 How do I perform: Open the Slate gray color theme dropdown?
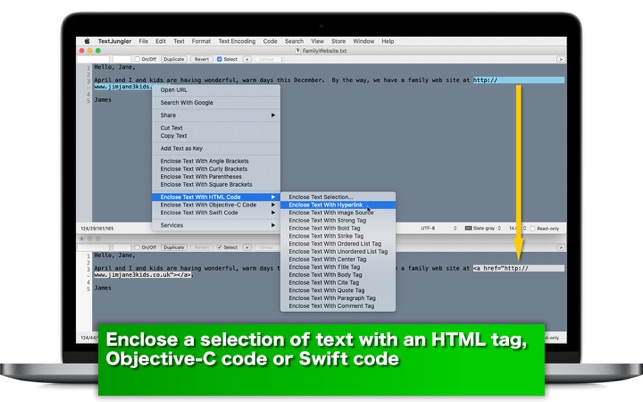tap(483, 228)
